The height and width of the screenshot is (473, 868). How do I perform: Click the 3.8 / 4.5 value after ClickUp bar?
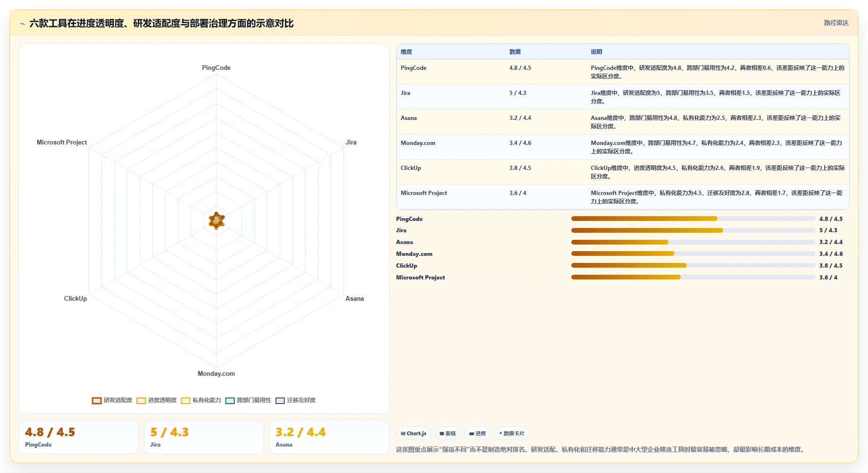pos(831,266)
